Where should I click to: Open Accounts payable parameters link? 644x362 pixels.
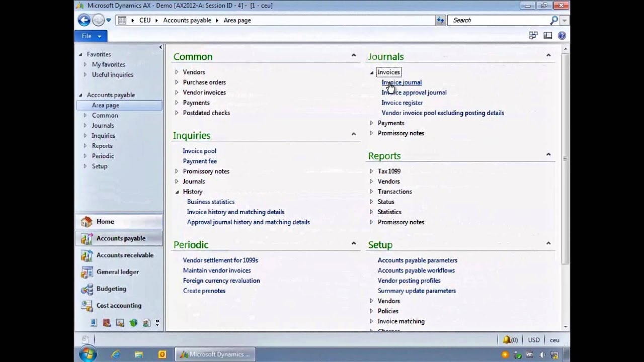(x=418, y=260)
